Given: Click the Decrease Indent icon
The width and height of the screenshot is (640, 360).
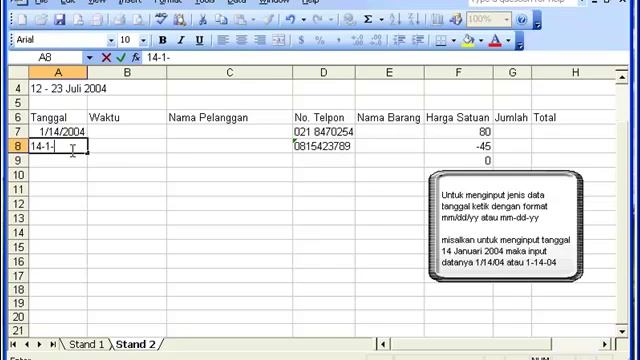Looking at the screenshot, I should (x=399, y=40).
